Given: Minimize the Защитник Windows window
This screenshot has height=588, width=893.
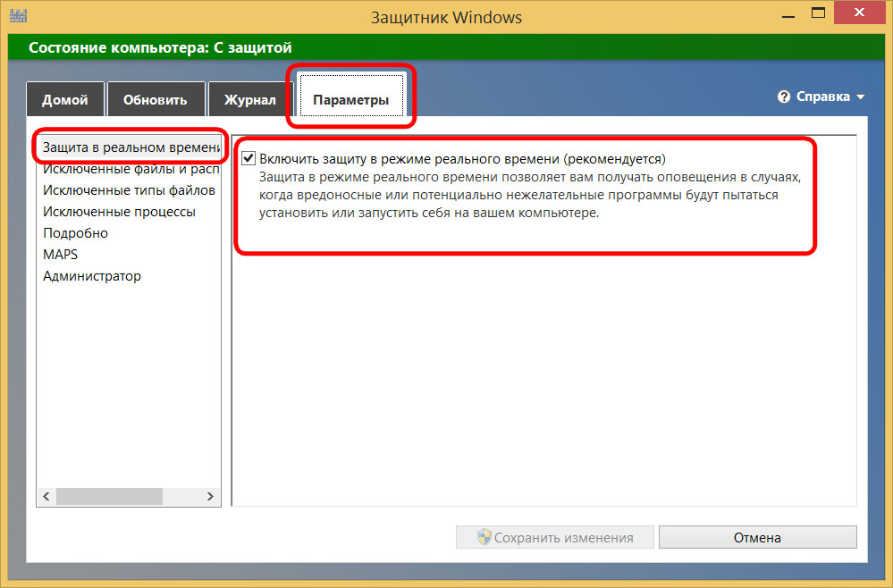Looking at the screenshot, I should click(788, 15).
